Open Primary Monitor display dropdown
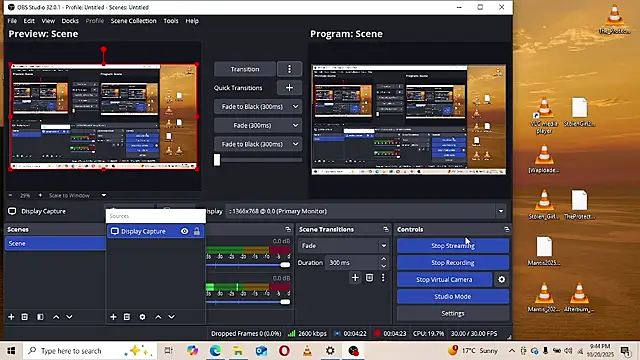The height and width of the screenshot is (360, 640). 501,211
